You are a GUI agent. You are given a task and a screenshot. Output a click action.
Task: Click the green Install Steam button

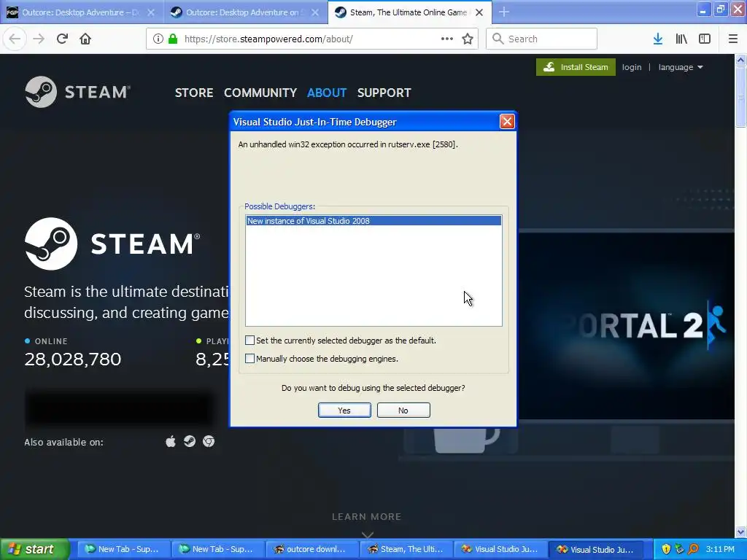(x=576, y=67)
